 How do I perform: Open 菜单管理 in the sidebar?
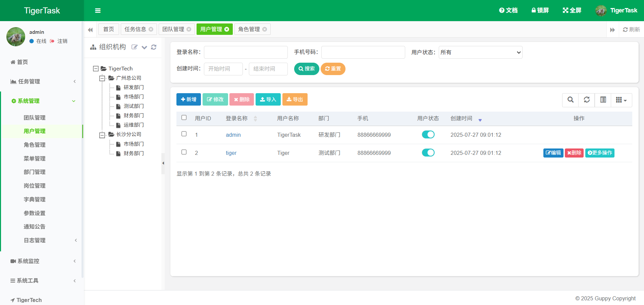35,159
